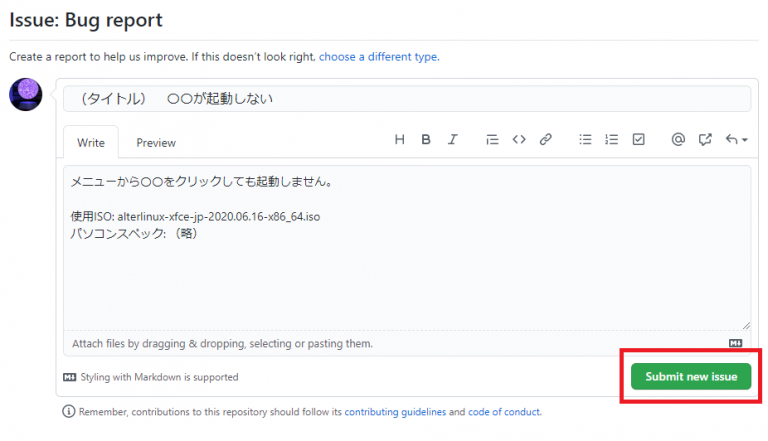The width and height of the screenshot is (768, 441).
Task: Reference an issue or pull request
Action: 704,140
